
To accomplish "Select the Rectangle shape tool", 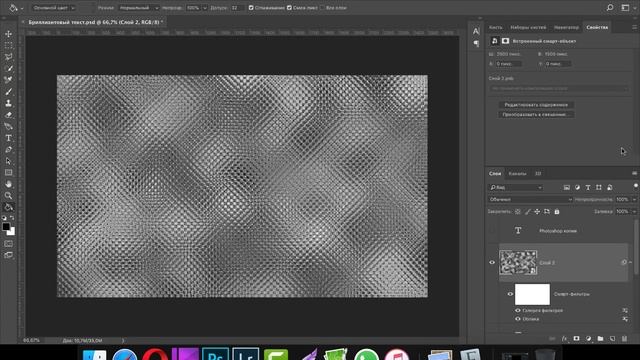I will pos(8,173).
